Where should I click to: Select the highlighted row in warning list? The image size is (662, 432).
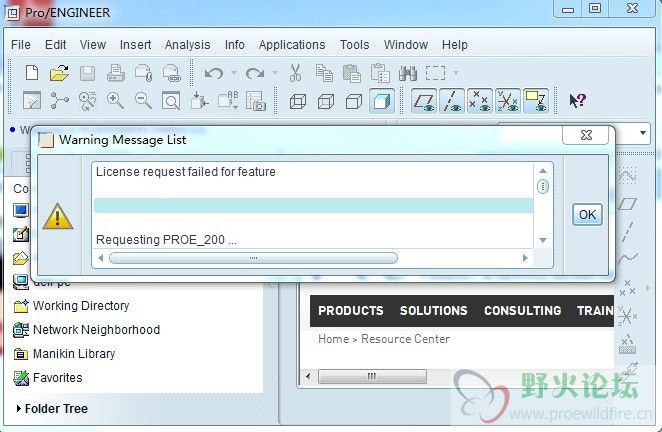click(x=313, y=206)
